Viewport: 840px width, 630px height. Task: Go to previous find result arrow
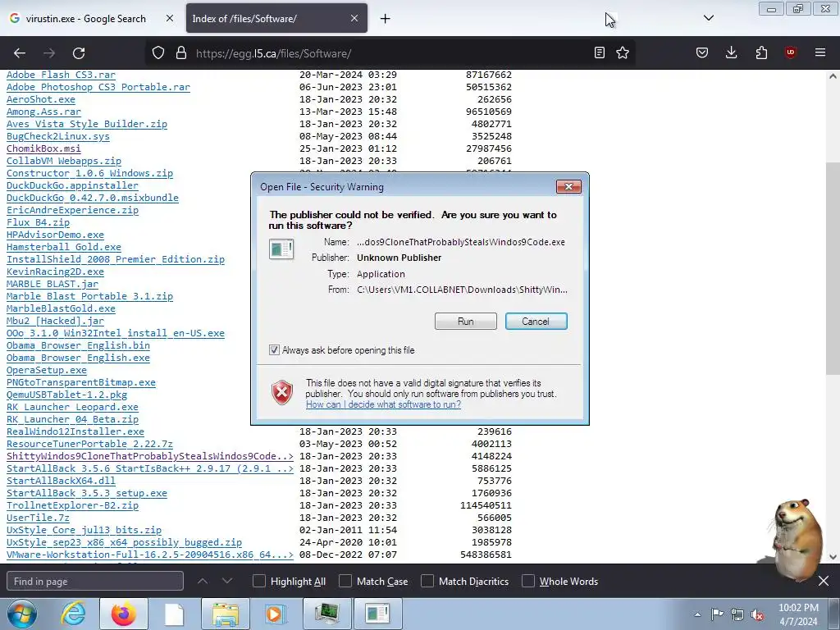(203, 582)
